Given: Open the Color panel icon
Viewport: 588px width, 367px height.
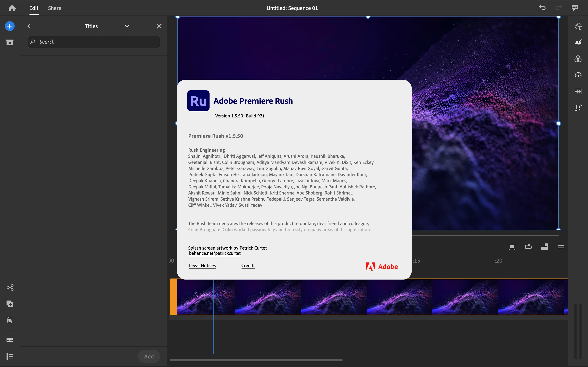Looking at the screenshot, I should 578,59.
